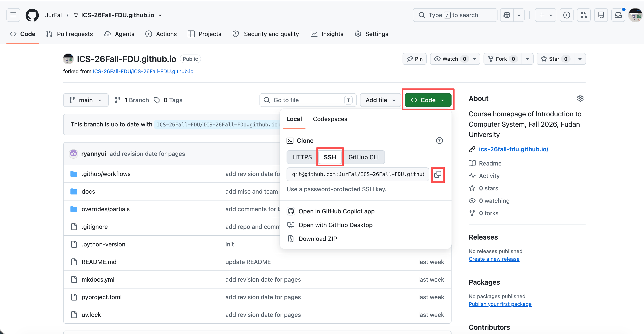Switch to the Codespaces tab in popup
Viewport: 644px width, 334px height.
pyautogui.click(x=330, y=119)
